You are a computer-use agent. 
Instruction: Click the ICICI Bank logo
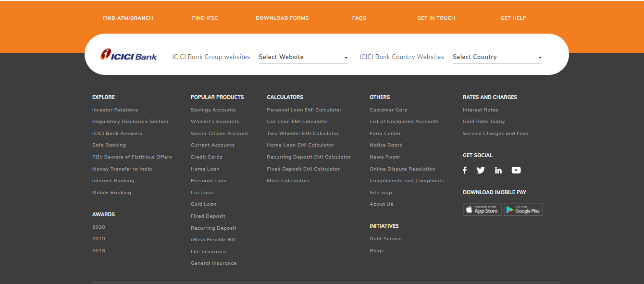129,55
